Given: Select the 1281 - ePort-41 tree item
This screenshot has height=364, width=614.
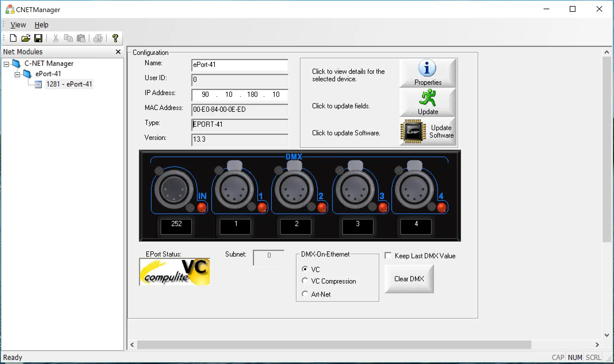Looking at the screenshot, I should pos(69,84).
